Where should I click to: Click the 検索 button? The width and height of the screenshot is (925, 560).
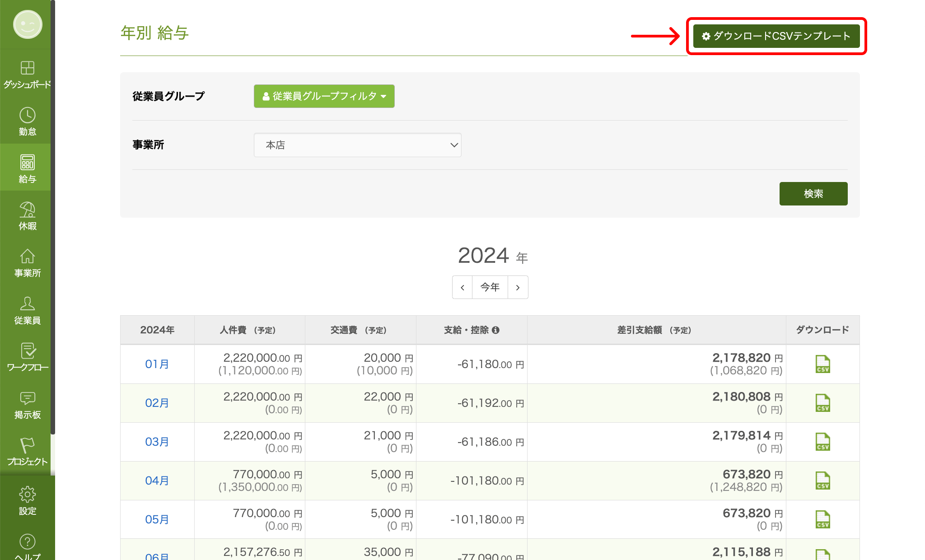[813, 194]
